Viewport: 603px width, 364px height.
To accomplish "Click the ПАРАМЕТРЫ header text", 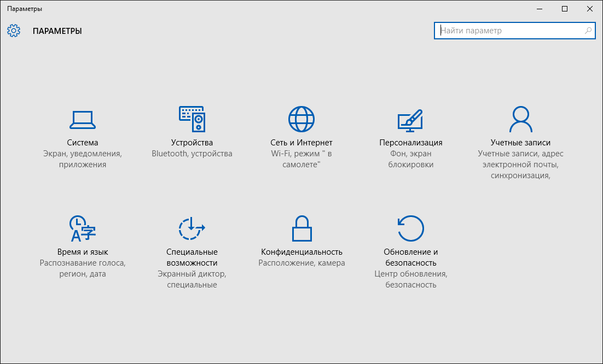I will click(57, 31).
